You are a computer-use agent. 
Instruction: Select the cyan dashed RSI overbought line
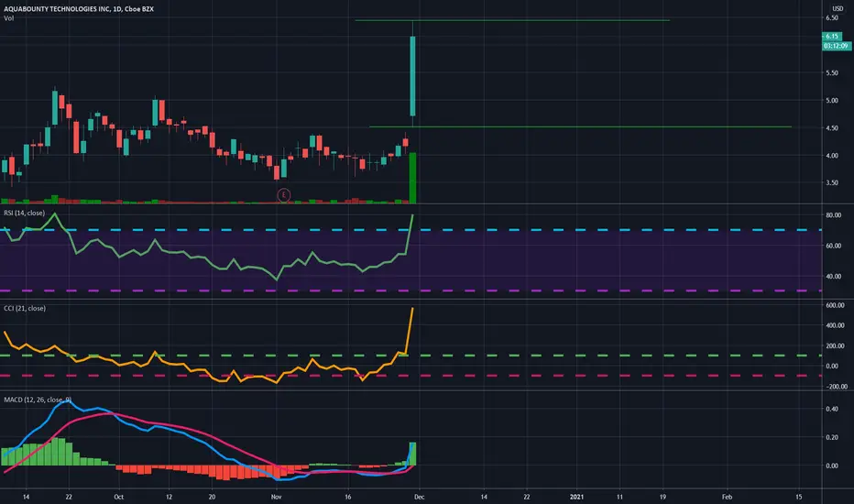[411, 230]
